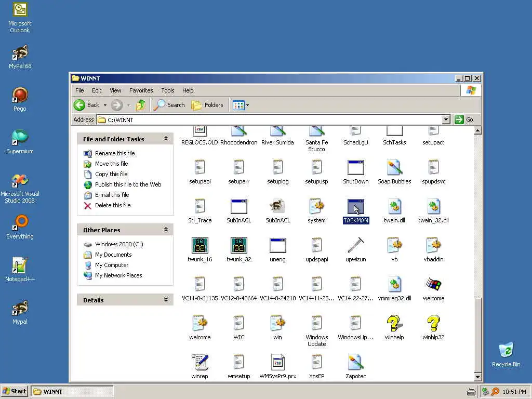This screenshot has height=399, width=532.
Task: Open the File menu
Action: [79, 90]
